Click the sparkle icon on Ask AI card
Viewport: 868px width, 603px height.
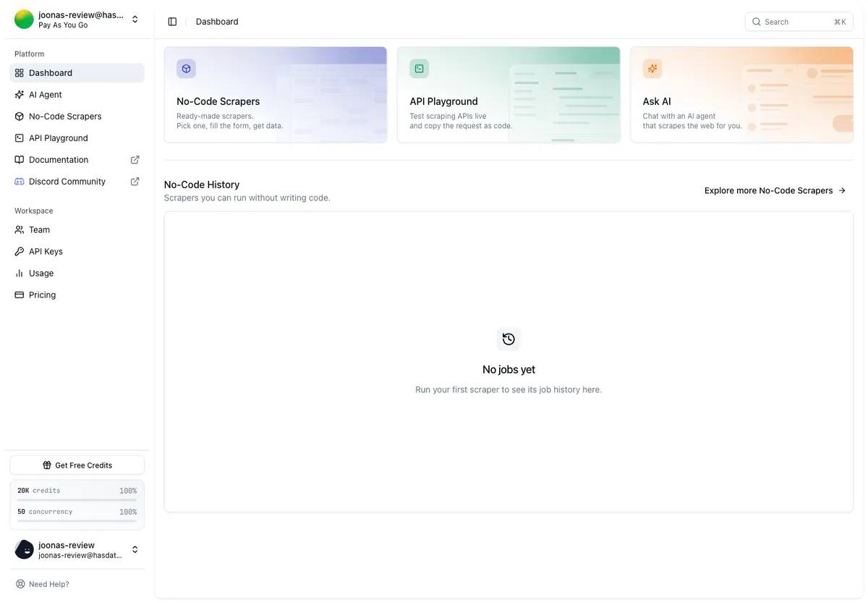click(652, 69)
